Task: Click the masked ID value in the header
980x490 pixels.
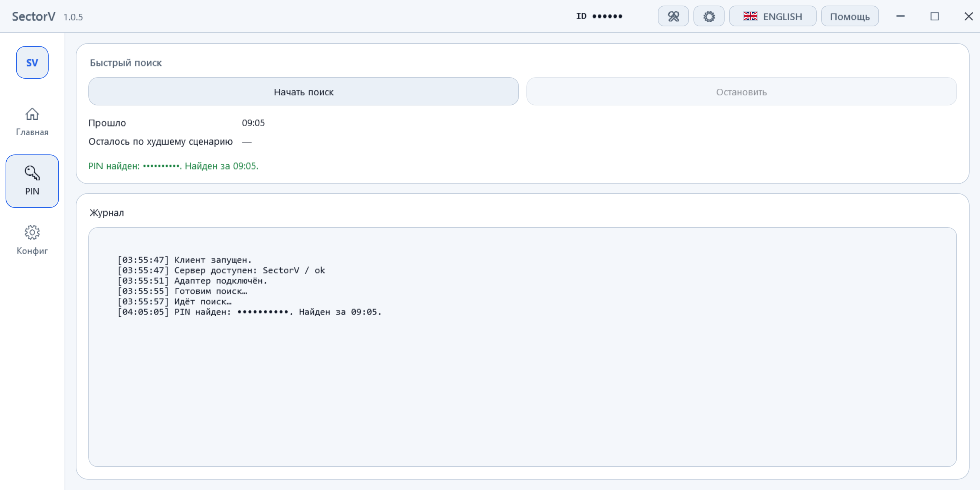Action: [607, 16]
